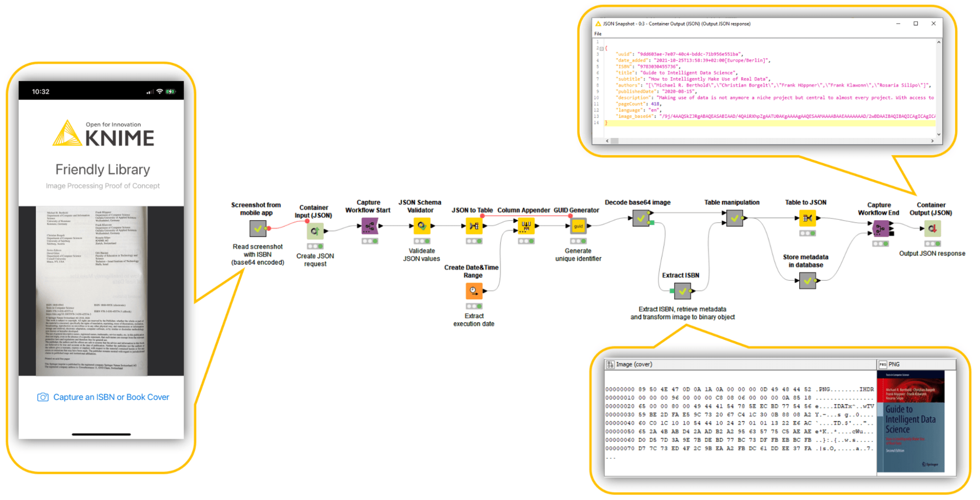This screenshot has height=500, width=980.
Task: Select the Table manipulation metanode
Action: (734, 218)
